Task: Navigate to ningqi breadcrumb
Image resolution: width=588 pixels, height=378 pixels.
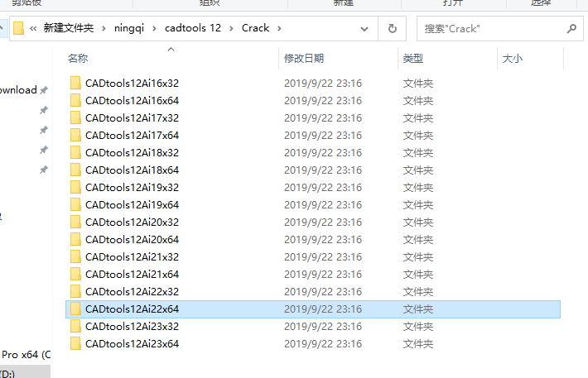Action: point(129,28)
